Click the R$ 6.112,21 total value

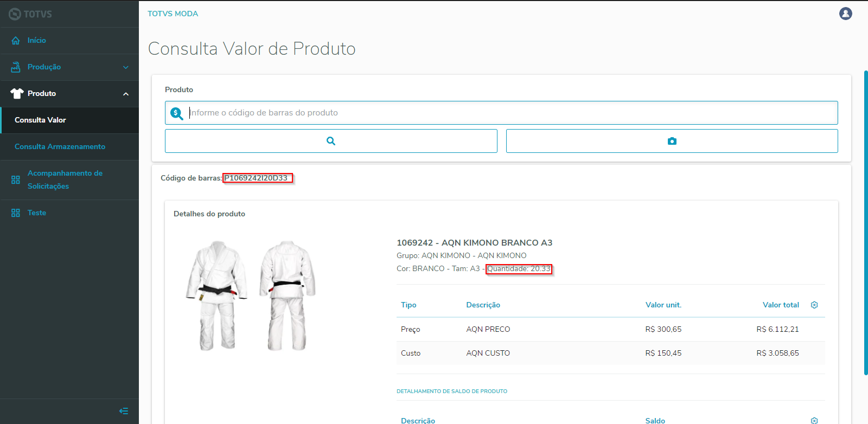coord(777,330)
